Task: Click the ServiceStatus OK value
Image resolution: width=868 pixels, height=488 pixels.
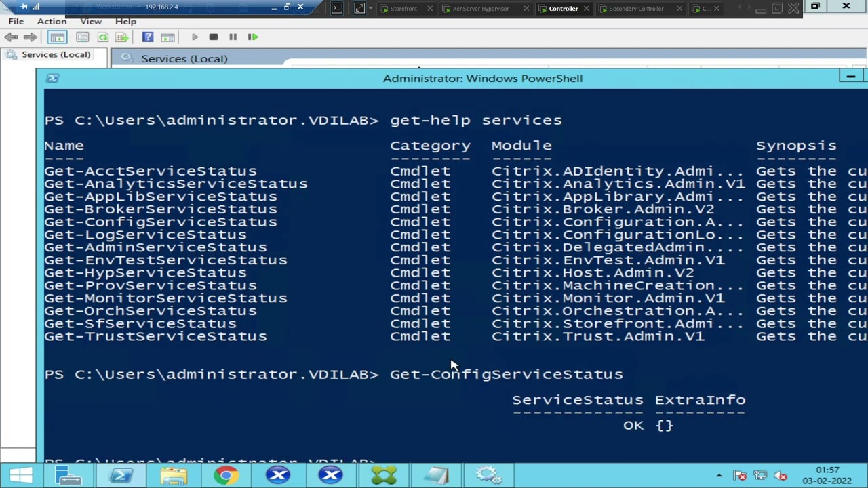Action: point(633,426)
